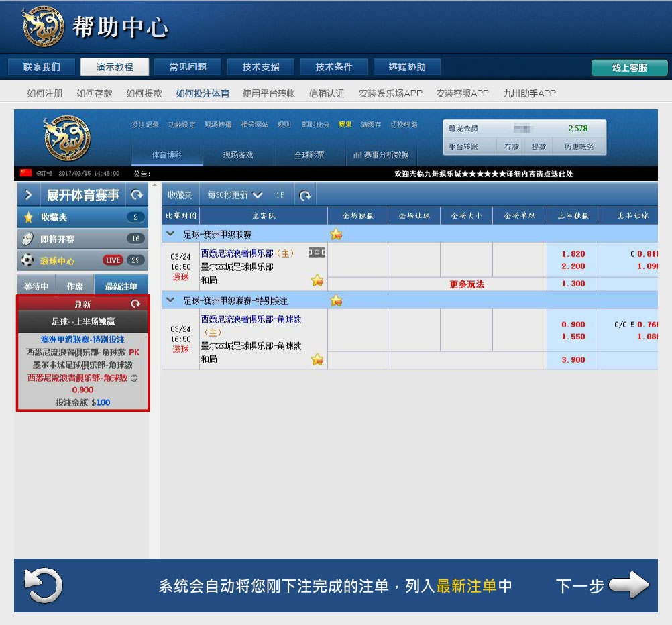Click the back arrow icon in bottom banner
672x625 pixels.
pyautogui.click(x=43, y=585)
